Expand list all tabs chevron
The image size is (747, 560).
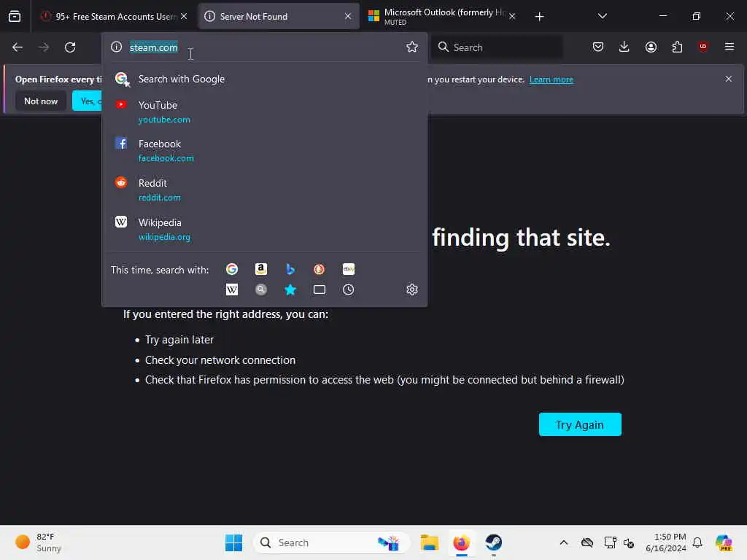coord(602,16)
